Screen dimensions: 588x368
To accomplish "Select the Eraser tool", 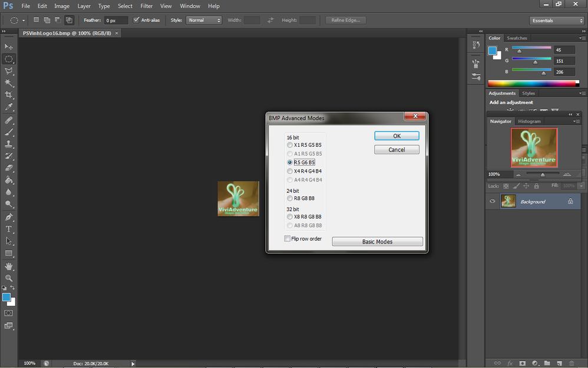I will click(x=9, y=168).
